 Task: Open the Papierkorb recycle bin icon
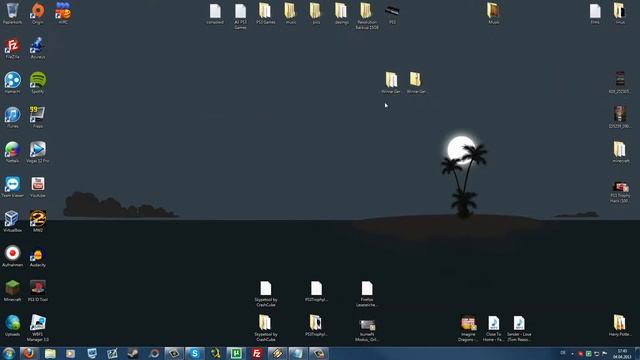tap(12, 13)
